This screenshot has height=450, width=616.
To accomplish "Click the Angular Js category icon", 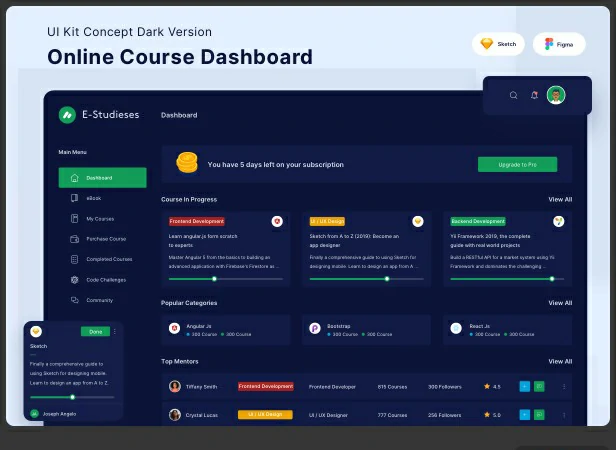I will (x=174, y=328).
